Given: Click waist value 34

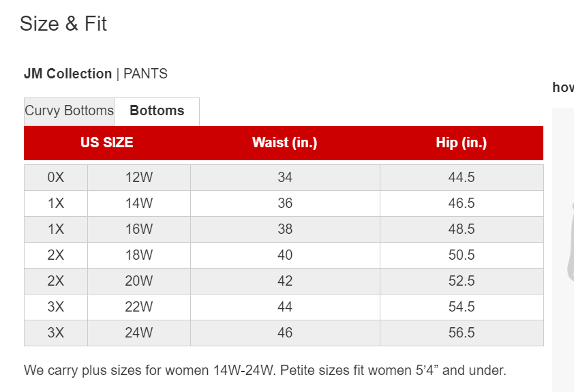Looking at the screenshot, I should 285,177.
